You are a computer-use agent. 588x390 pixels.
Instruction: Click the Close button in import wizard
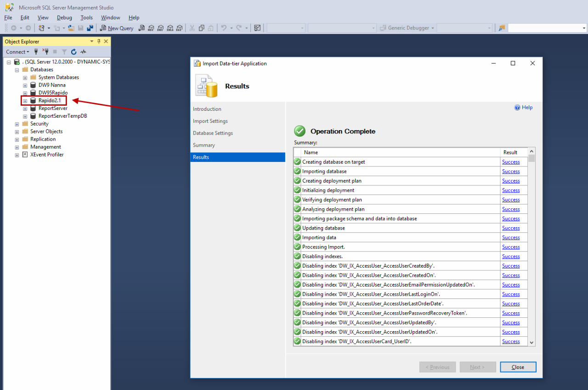[518, 367]
